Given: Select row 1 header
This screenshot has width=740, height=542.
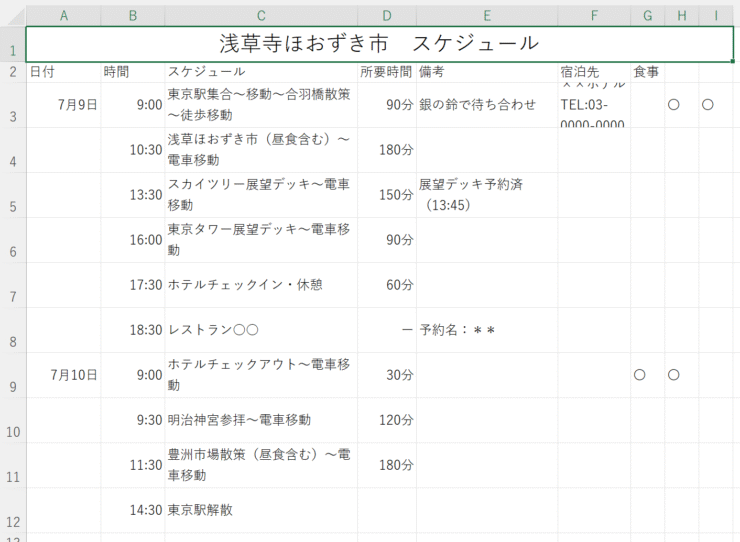Looking at the screenshot, I should pos(13,44).
